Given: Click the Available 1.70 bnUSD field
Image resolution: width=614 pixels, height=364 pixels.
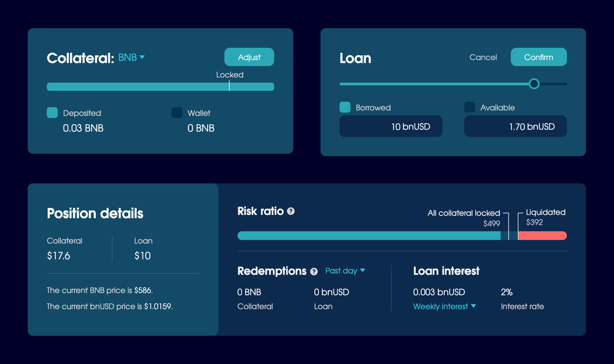Looking at the screenshot, I should click(515, 126).
